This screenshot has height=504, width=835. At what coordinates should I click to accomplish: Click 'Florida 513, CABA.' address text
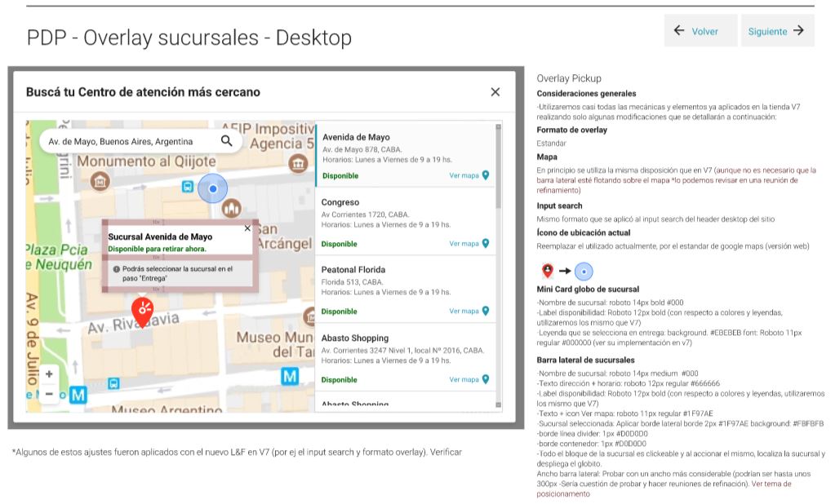click(x=352, y=282)
